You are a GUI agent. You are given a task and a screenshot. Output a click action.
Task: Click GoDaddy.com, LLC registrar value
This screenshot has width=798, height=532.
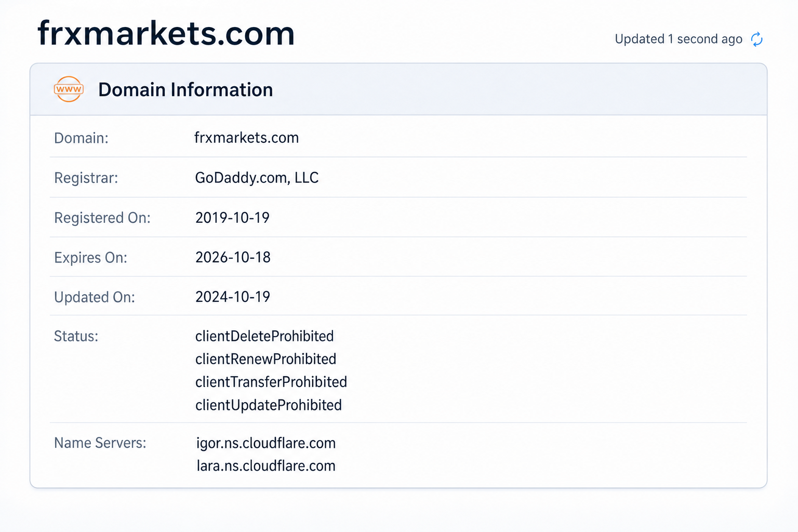coord(257,178)
